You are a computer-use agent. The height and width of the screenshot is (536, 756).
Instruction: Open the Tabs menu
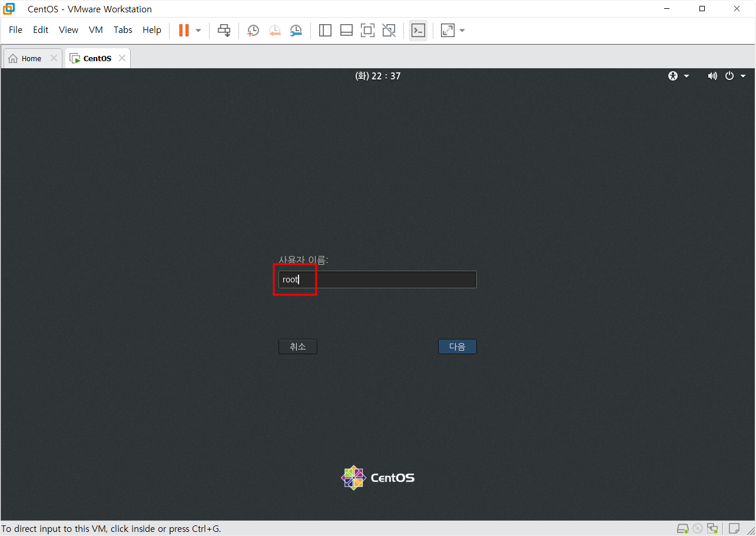[123, 30]
